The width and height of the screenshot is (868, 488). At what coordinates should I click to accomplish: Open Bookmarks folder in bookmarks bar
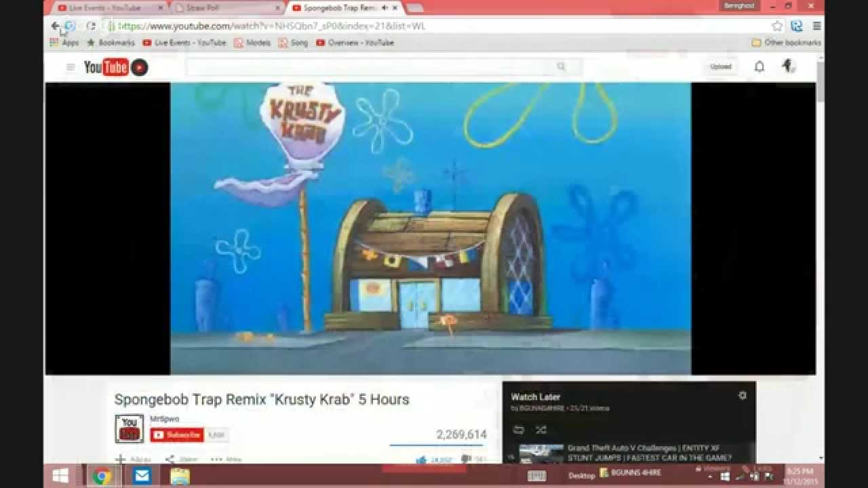click(x=111, y=42)
